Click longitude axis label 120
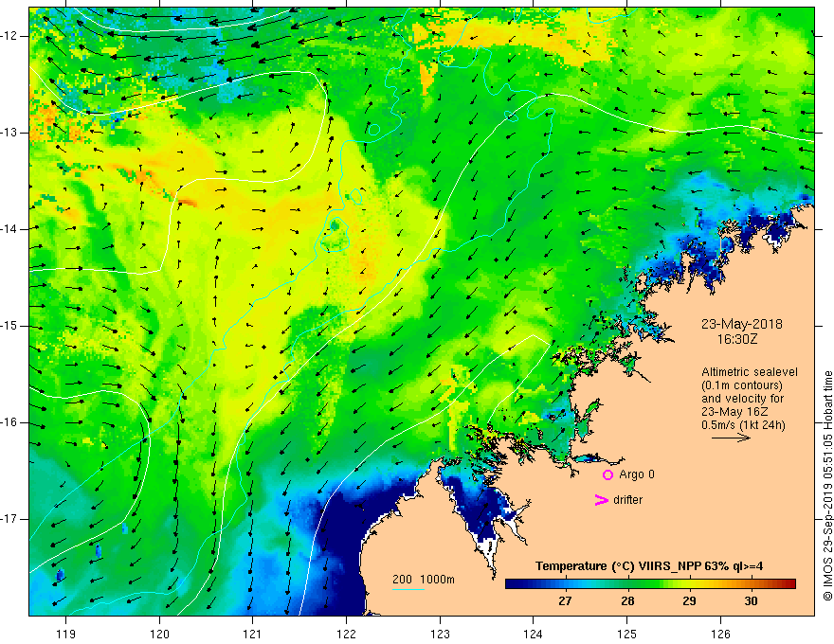This screenshot has height=644, width=834. 159,634
